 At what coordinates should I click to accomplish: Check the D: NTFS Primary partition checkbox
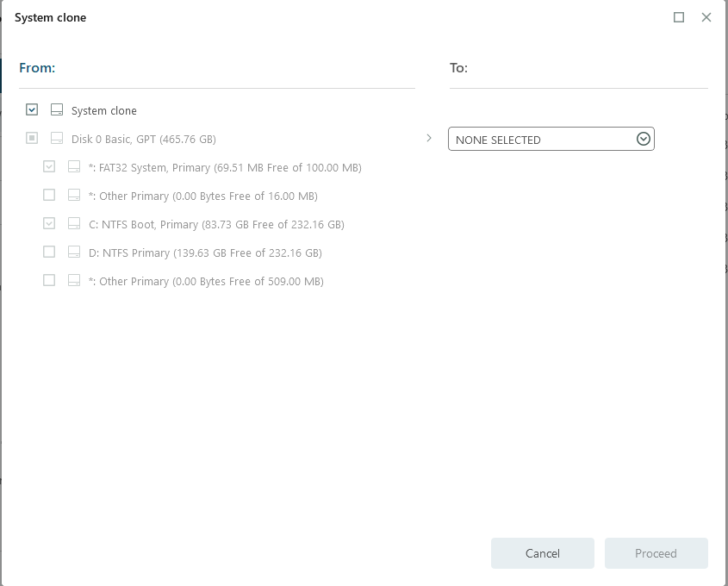point(49,252)
